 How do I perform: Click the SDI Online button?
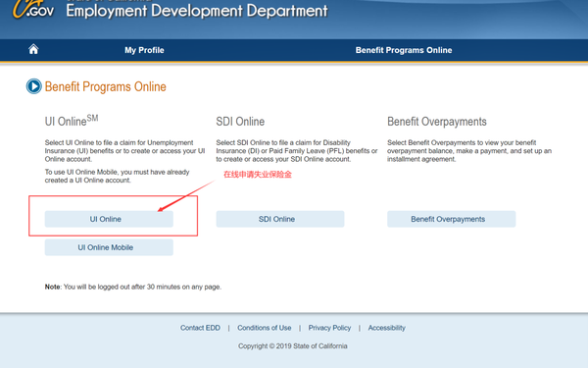pyautogui.click(x=280, y=219)
